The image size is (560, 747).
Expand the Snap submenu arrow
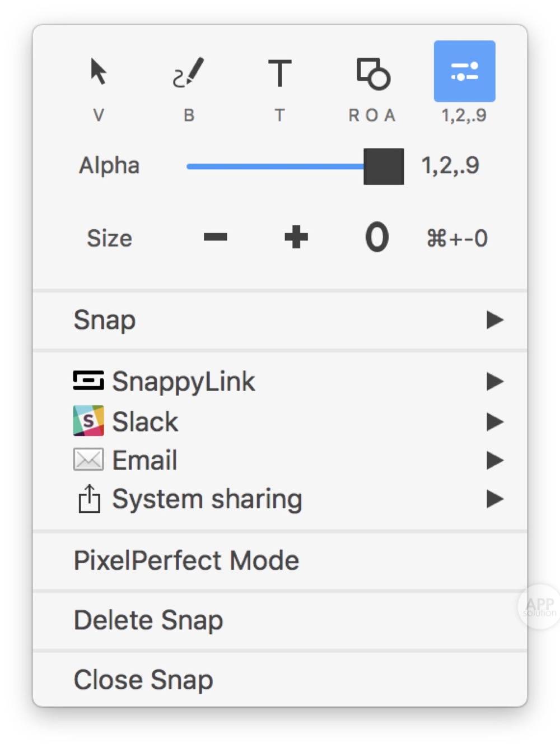pyautogui.click(x=496, y=319)
